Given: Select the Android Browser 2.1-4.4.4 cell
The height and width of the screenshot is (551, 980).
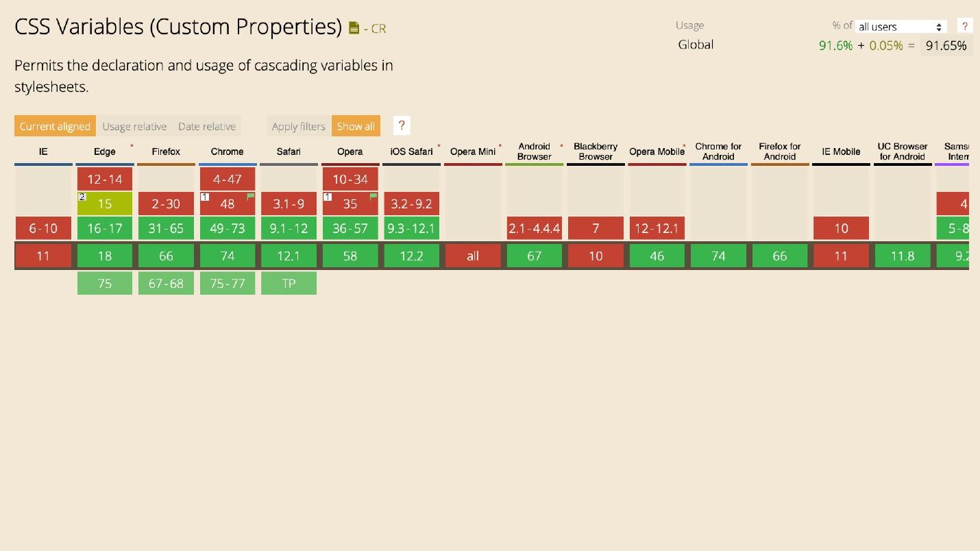Looking at the screenshot, I should coord(535,228).
